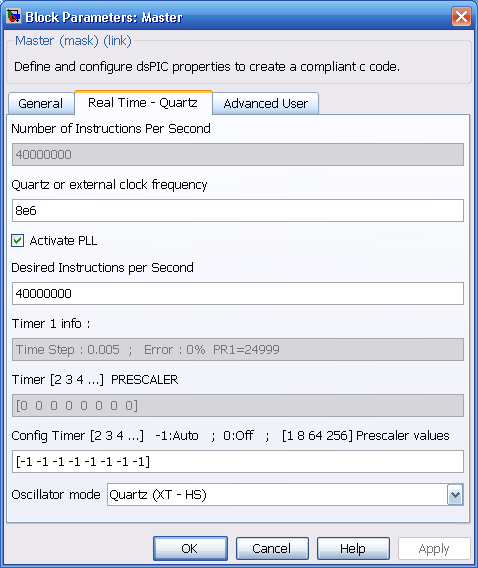Open the Oscillator mode dropdown arrow
Image resolution: width=478 pixels, height=568 pixels.
pyautogui.click(x=455, y=494)
